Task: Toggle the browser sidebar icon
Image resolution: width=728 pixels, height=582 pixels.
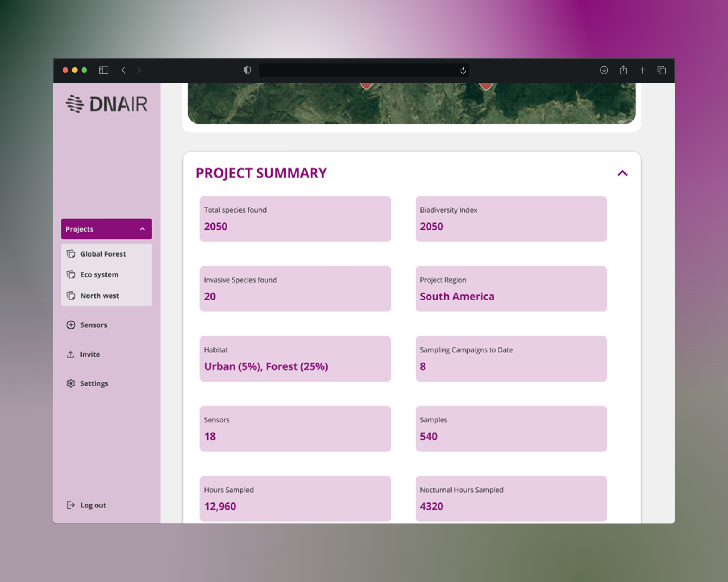Action: [x=104, y=70]
